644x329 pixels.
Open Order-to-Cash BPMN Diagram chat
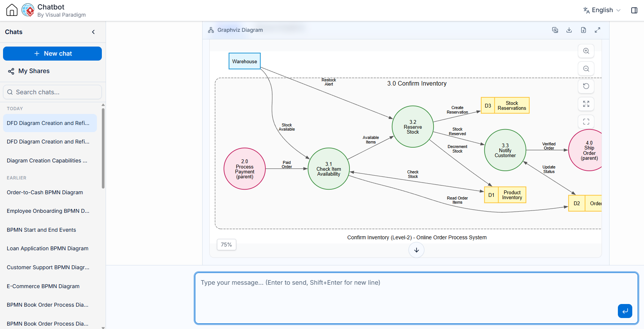click(50, 192)
